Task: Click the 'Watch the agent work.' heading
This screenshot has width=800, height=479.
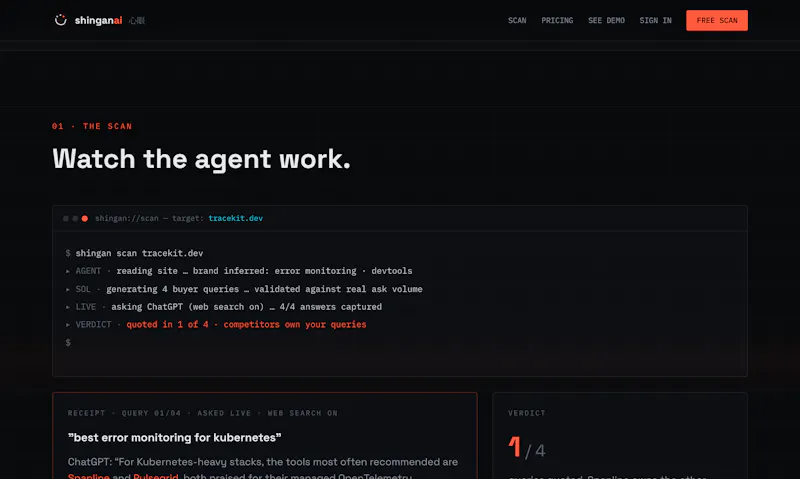Action: coord(202,159)
